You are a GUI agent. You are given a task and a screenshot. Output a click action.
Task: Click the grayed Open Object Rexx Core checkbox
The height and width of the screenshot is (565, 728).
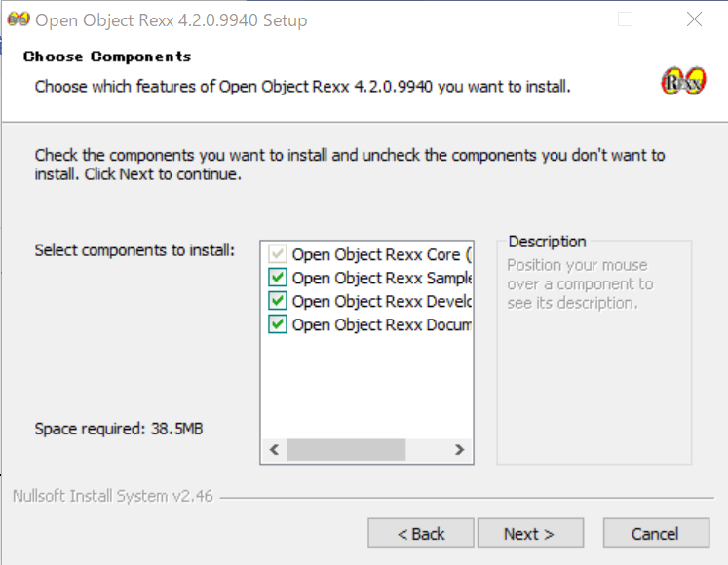pyautogui.click(x=278, y=254)
